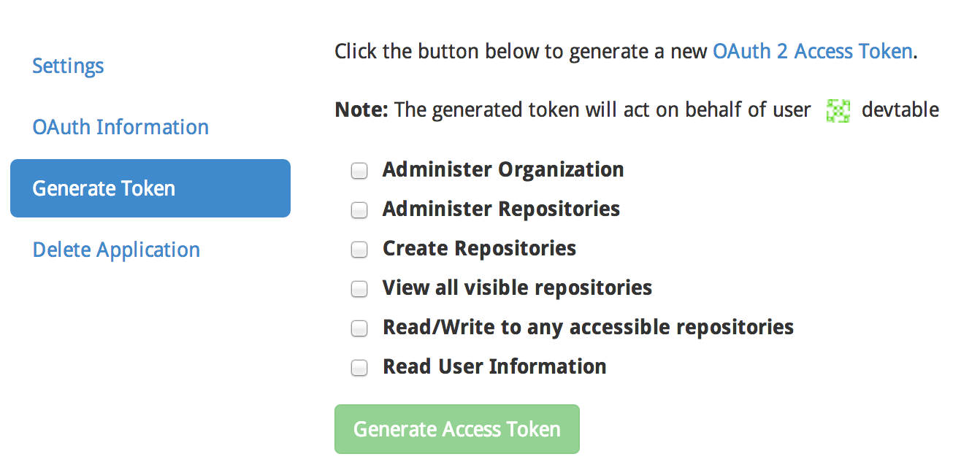Click the Administer Repositories label text

[x=501, y=209]
